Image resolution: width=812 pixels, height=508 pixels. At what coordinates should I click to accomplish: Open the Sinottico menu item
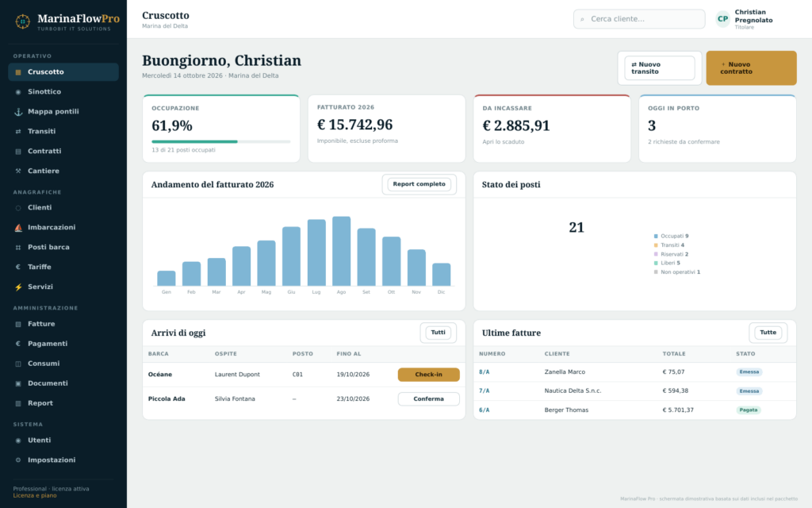coord(63,92)
